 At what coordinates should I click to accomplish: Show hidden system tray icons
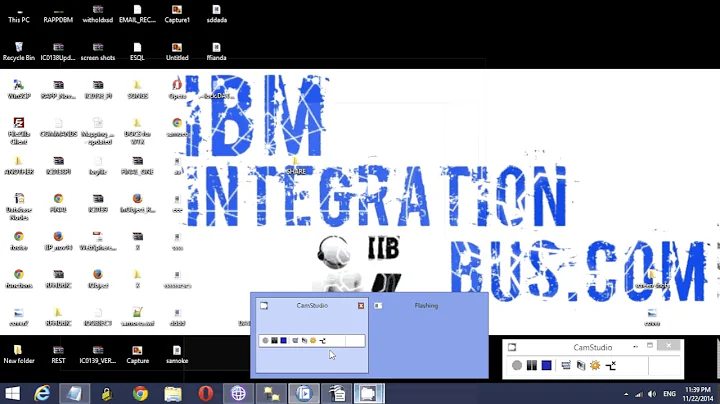pyautogui.click(x=626, y=394)
